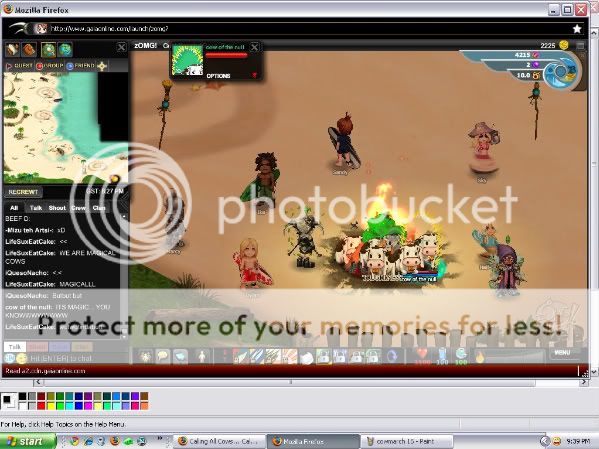This screenshot has height=449, width=599.
Task: Expand the red arrow on target panel
Action: 254,76
